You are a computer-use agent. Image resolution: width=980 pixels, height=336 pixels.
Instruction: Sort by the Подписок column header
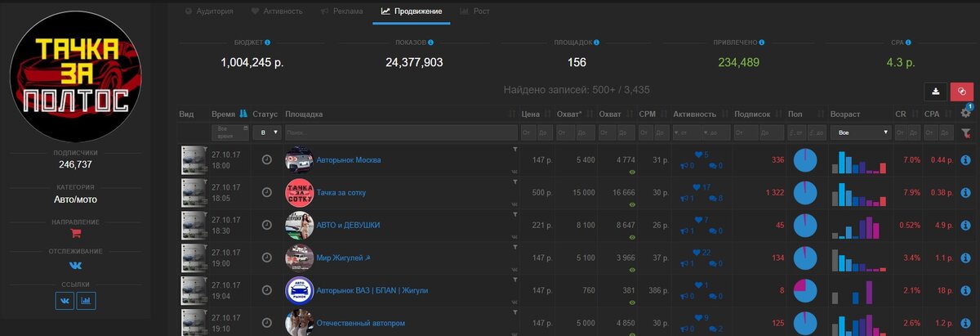[753, 114]
